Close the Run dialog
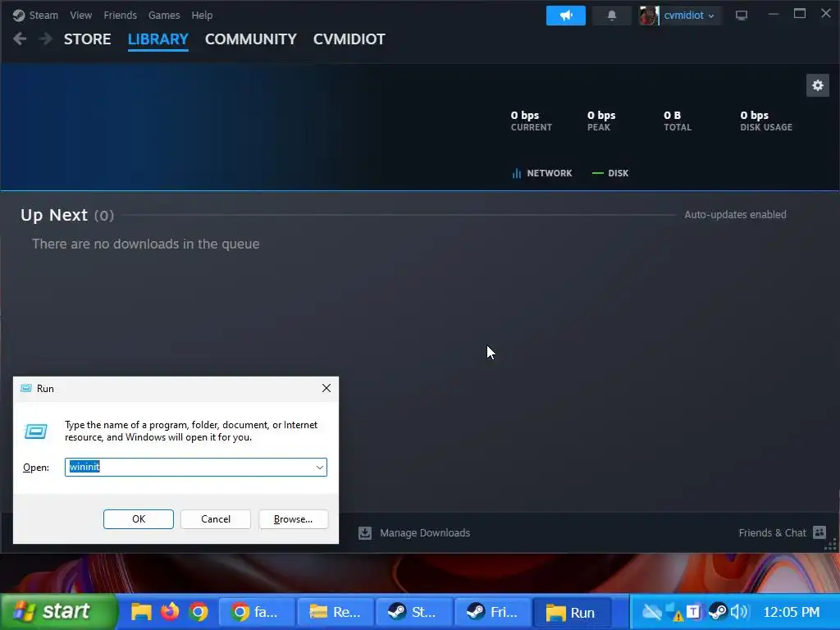Viewport: 840px width, 630px height. (x=326, y=388)
